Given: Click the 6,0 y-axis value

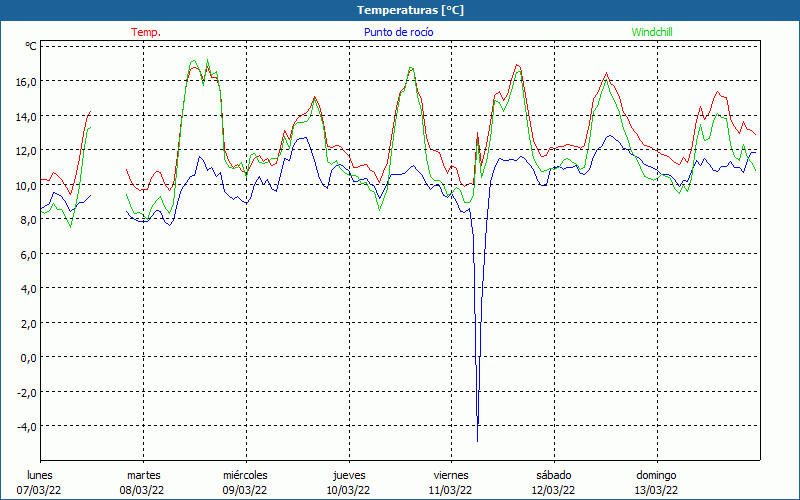Looking at the screenshot, I should tap(27, 254).
